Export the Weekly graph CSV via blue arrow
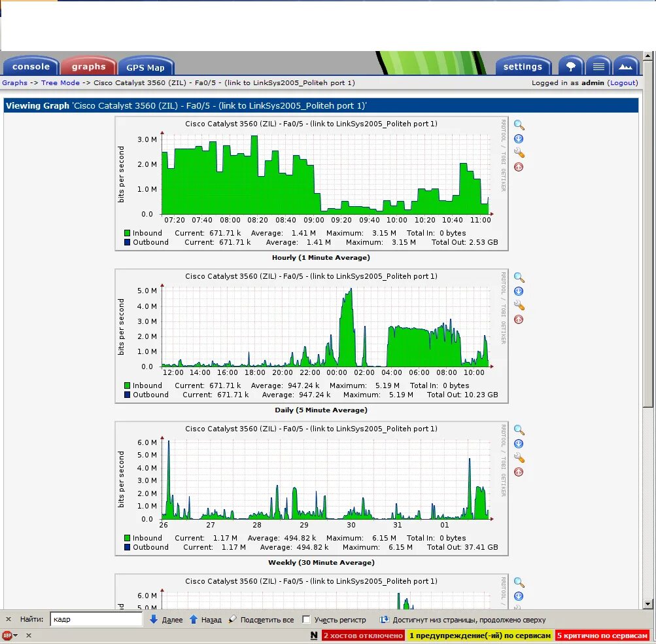656x644 pixels. [x=519, y=444]
